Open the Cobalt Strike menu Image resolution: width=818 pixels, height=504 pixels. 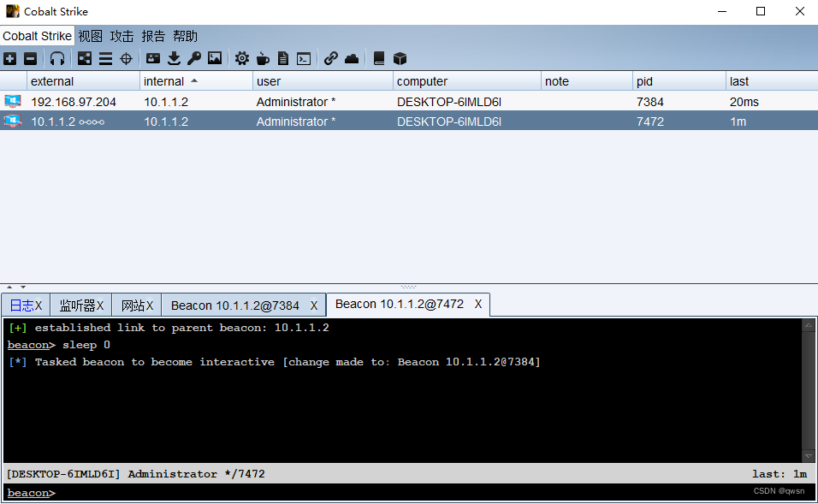(37, 36)
